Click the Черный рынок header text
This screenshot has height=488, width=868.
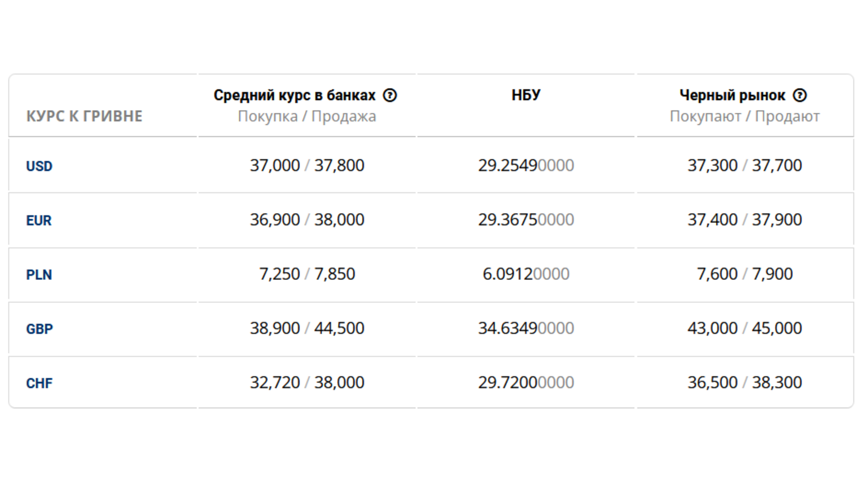tap(732, 95)
